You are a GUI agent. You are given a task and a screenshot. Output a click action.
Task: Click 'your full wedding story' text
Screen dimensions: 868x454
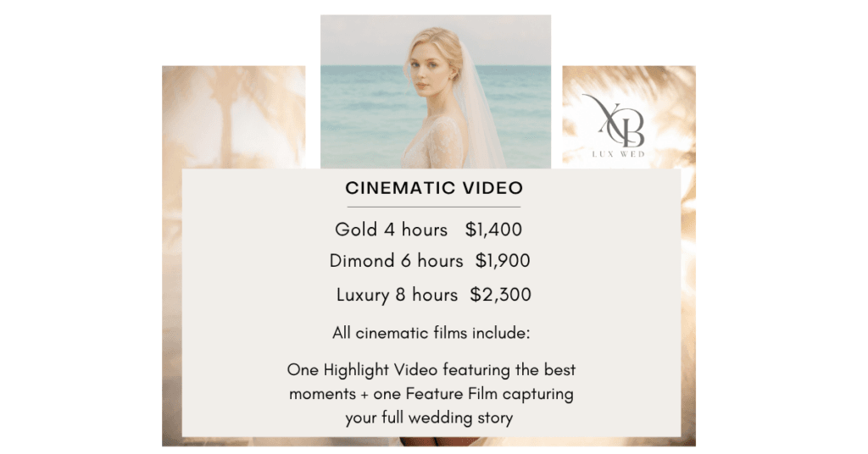(x=429, y=418)
